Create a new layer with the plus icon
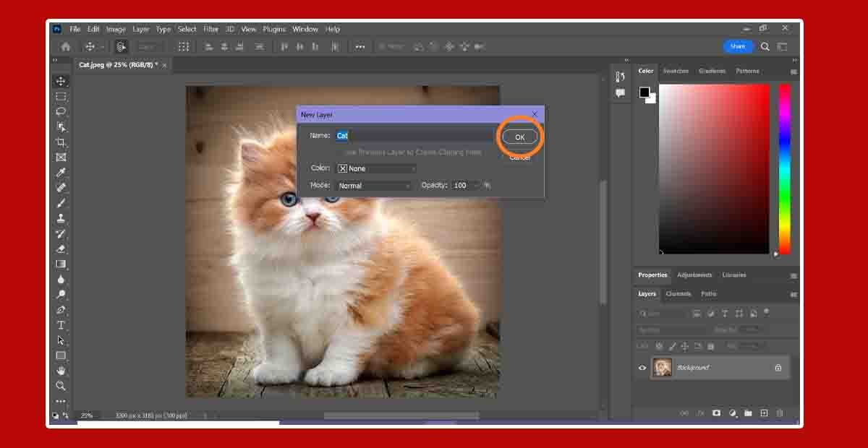Image resolution: width=868 pixels, height=448 pixels. [x=764, y=413]
